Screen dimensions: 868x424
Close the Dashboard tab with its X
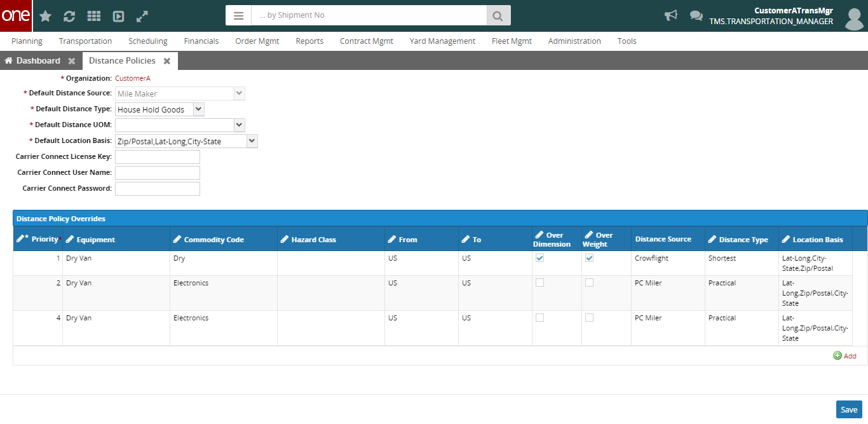pyautogui.click(x=72, y=61)
